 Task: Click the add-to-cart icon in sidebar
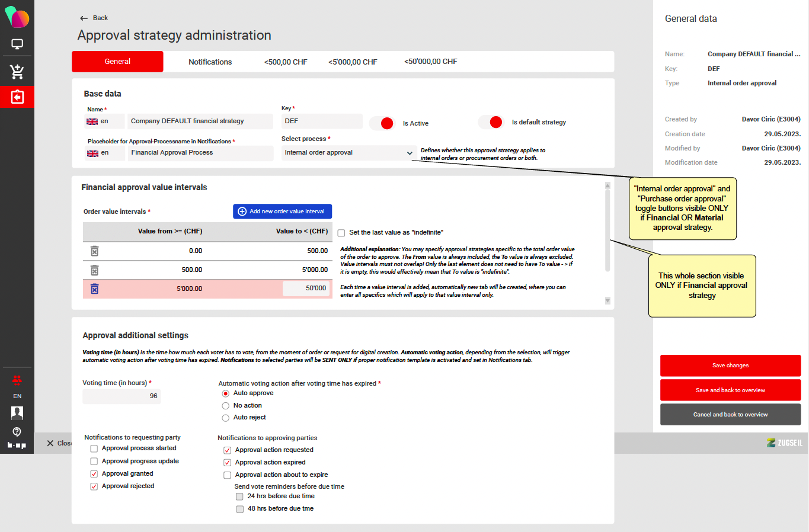point(17,72)
